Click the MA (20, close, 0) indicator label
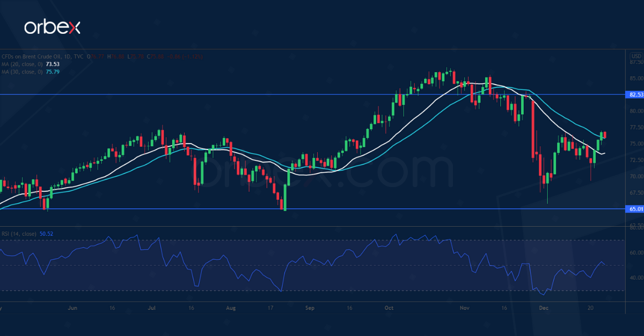Viewport: 644px width, 336px height. click(x=22, y=64)
